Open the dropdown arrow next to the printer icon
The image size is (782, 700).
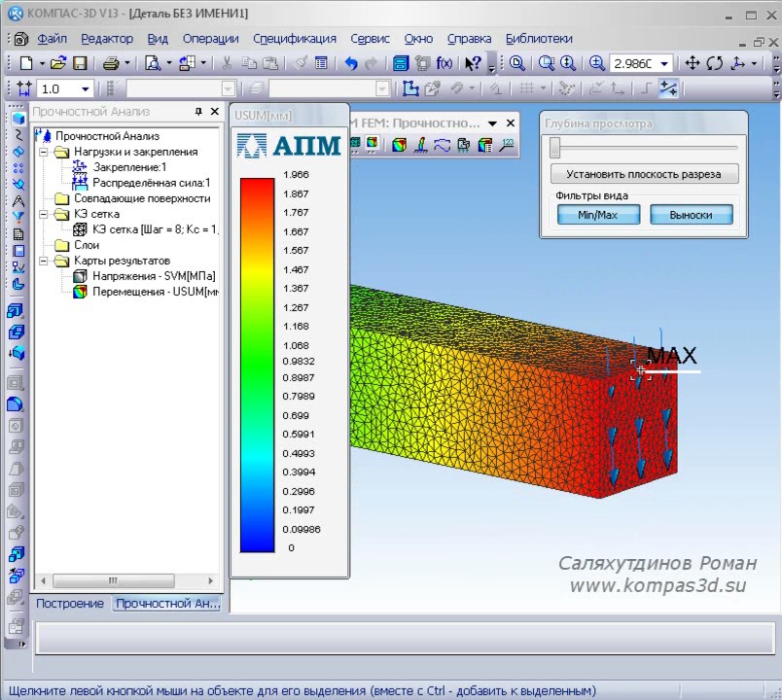(126, 63)
